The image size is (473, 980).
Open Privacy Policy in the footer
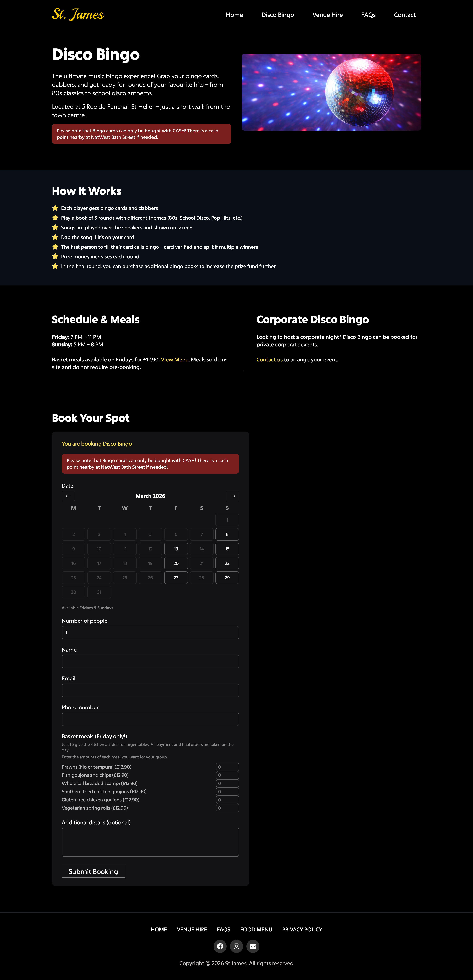(302, 929)
